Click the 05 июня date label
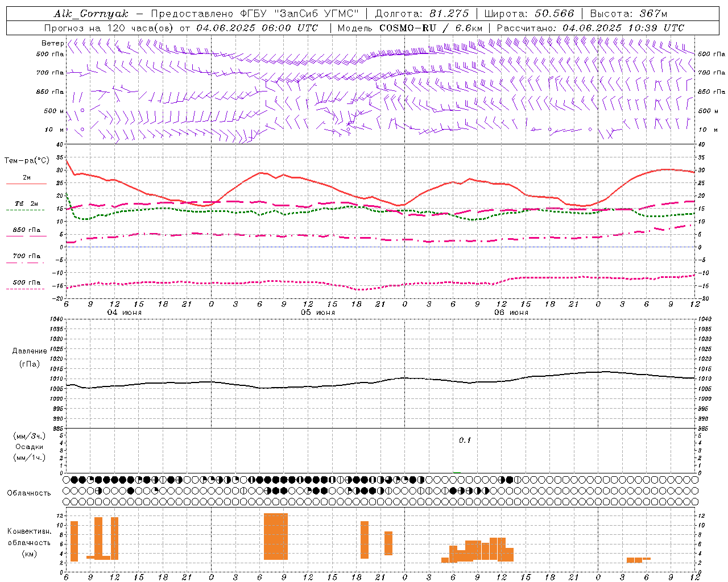728x582 pixels. click(x=318, y=313)
